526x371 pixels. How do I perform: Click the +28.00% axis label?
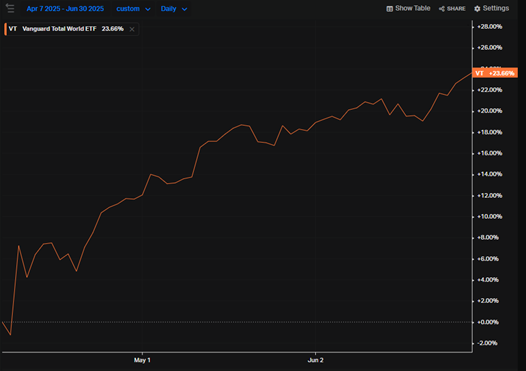[489, 27]
